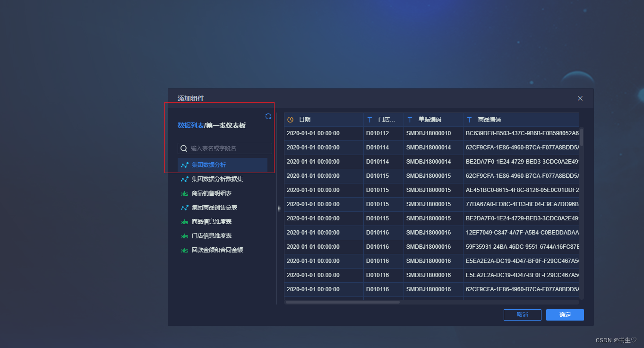Click the xls icon beside 回款金额和合同金额

185,250
